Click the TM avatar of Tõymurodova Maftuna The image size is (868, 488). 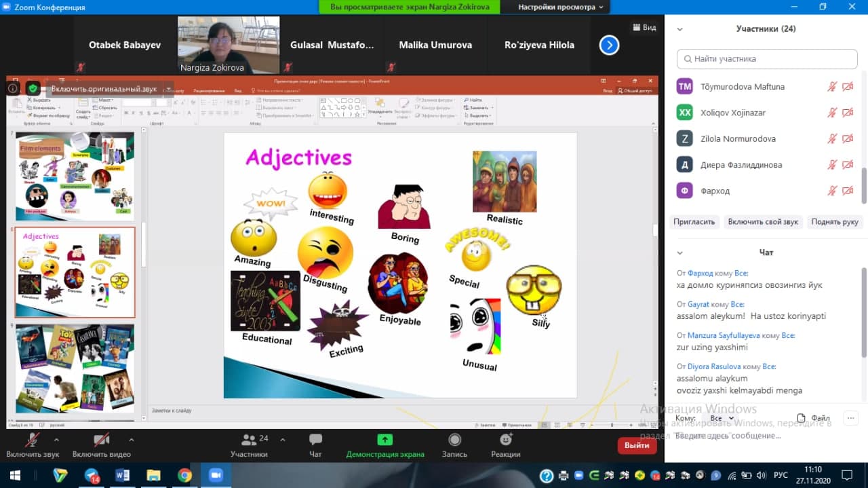[685, 87]
